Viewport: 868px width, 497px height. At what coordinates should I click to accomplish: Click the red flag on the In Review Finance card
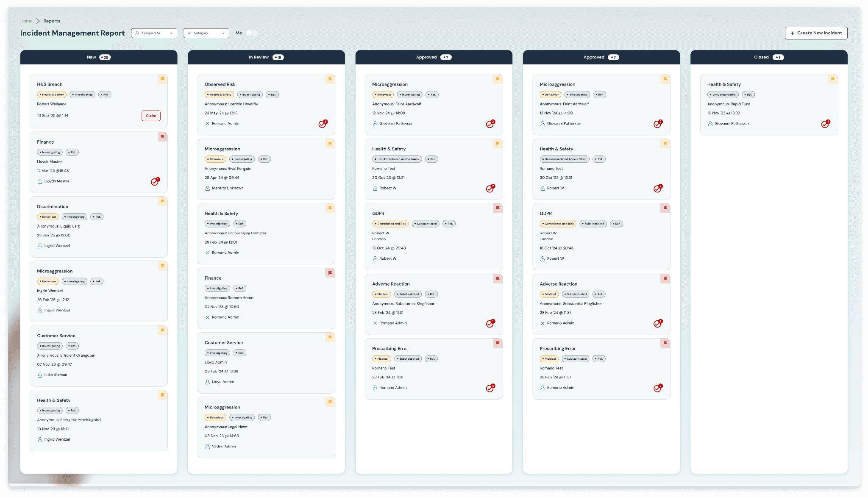330,272
